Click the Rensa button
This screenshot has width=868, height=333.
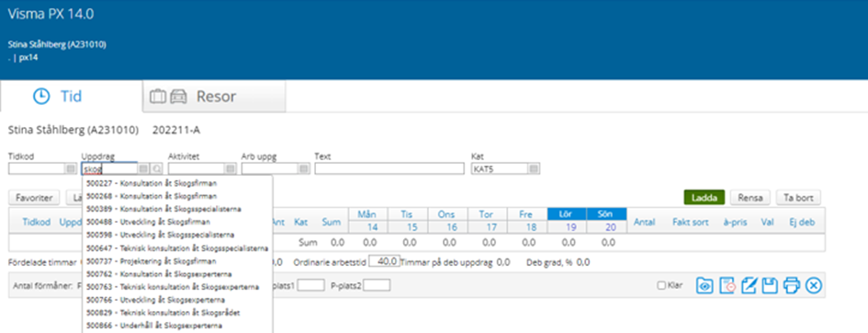(750, 198)
